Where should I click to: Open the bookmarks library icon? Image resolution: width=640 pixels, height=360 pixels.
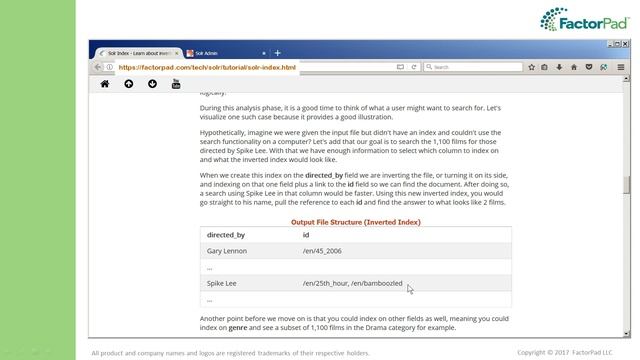pyautogui.click(x=544, y=67)
